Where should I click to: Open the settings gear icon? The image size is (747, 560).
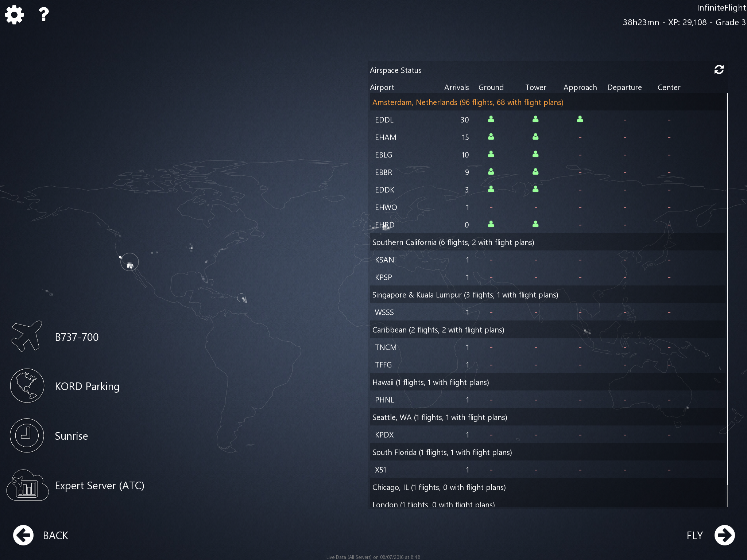click(x=14, y=15)
